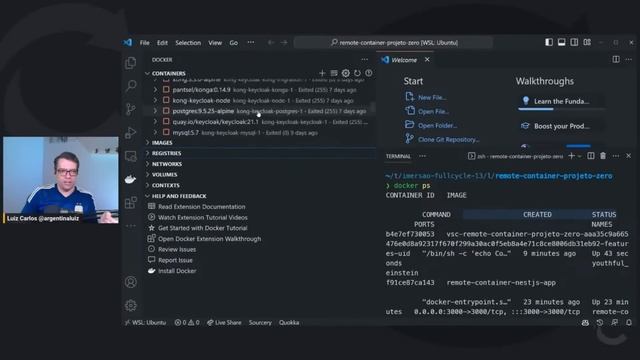The image size is (640, 360).
Task: Collapse the Help and Feedback section
Action: pyautogui.click(x=147, y=196)
